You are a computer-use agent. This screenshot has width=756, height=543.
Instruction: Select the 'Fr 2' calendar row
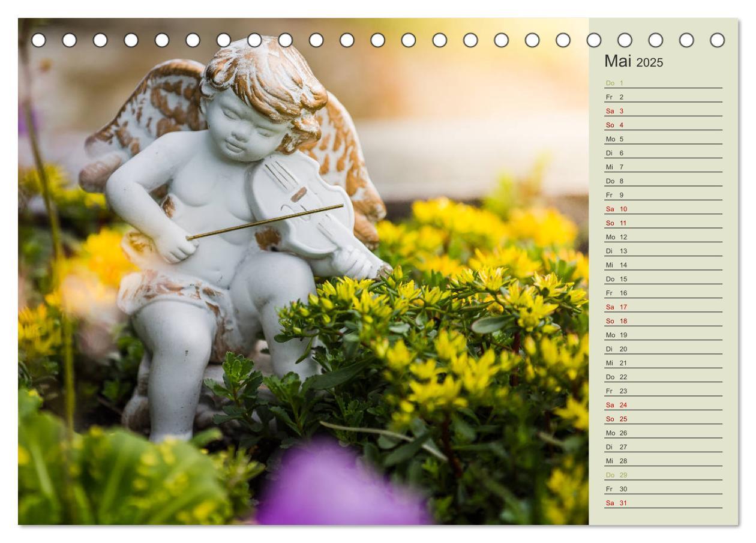[663, 97]
